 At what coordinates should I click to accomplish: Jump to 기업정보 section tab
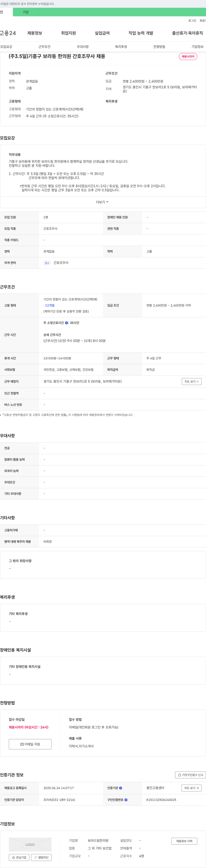coord(197,46)
